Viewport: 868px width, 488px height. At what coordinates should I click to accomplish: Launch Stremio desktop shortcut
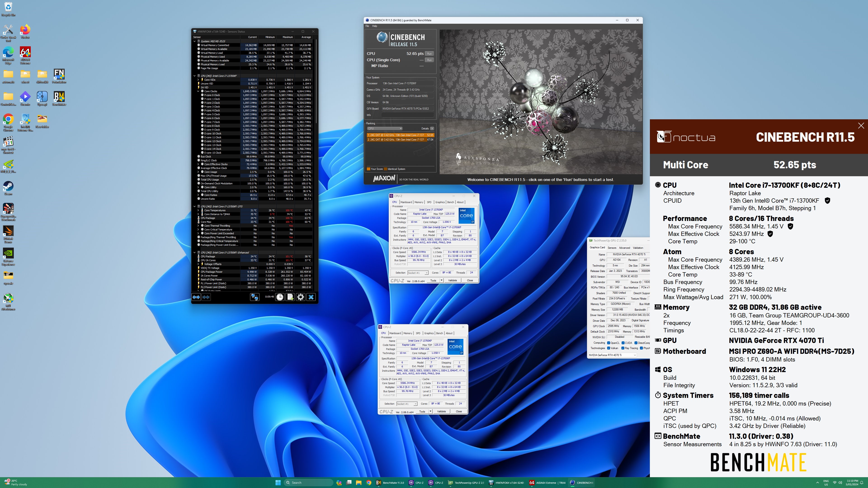25,98
